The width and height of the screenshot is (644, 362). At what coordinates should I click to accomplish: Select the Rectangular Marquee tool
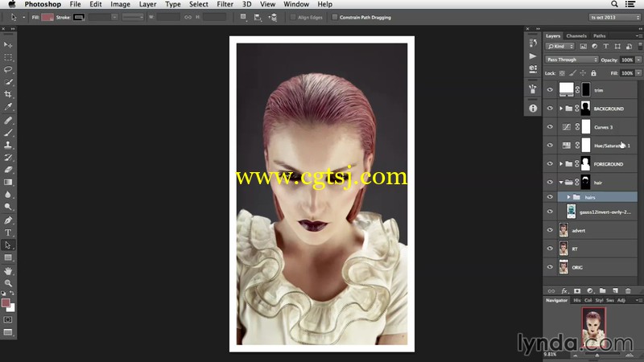8,57
